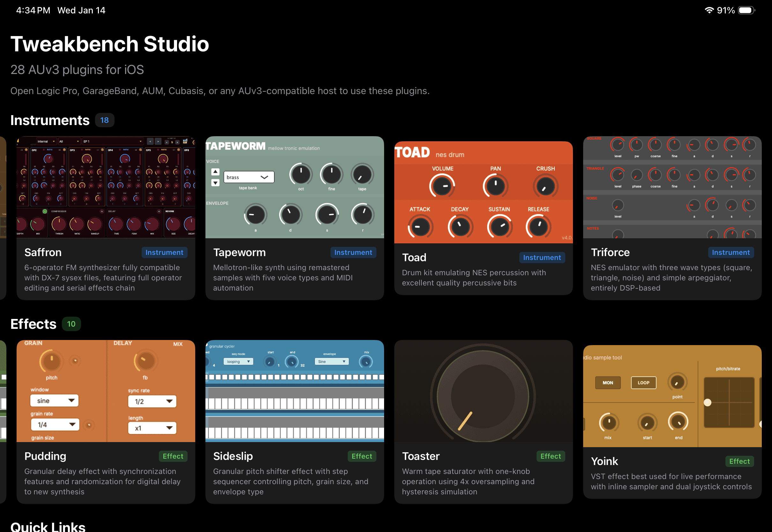Tap the battery icon in the status bar
The height and width of the screenshot is (532, 772).
pos(746,10)
